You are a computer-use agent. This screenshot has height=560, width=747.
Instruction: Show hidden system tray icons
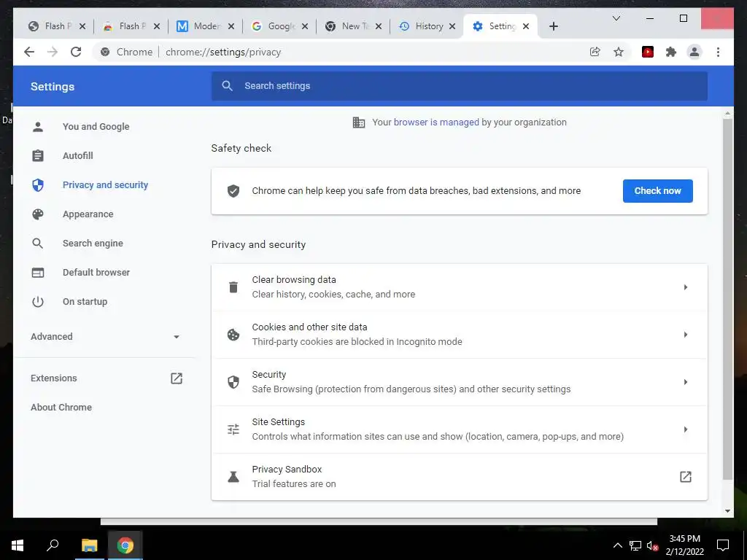pos(617,545)
